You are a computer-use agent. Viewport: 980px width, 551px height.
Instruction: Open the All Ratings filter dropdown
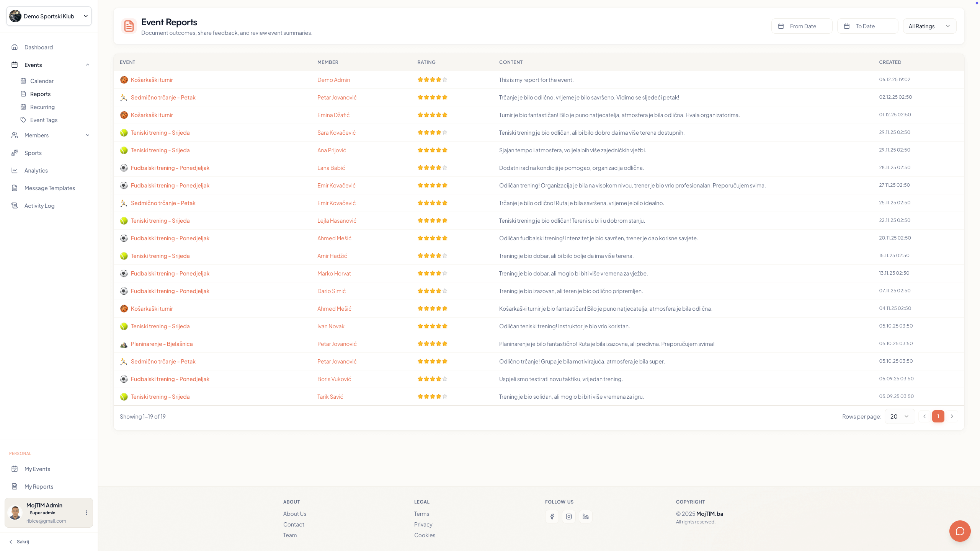click(929, 26)
